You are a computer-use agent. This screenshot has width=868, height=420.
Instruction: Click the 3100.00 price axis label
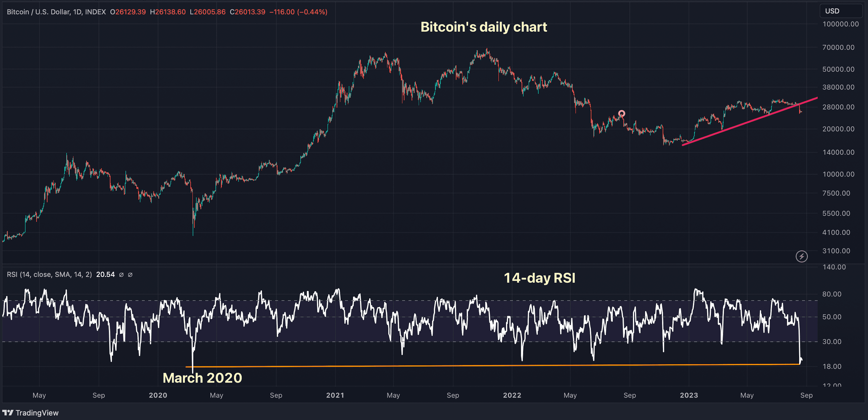(x=836, y=251)
